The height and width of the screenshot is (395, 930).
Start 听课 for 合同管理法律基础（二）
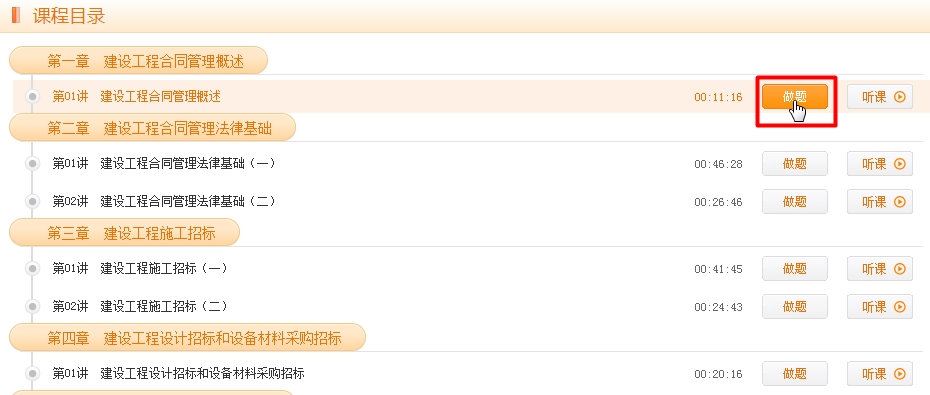[880, 202]
